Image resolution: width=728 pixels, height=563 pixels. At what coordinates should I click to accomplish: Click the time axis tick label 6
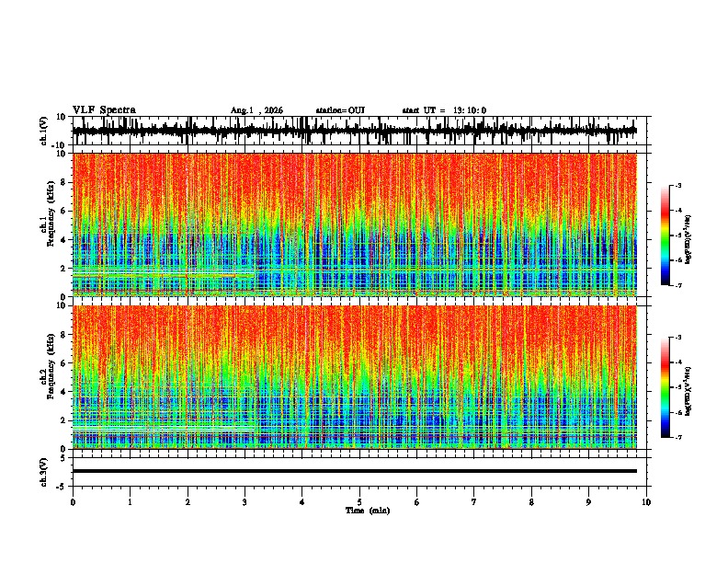click(416, 502)
